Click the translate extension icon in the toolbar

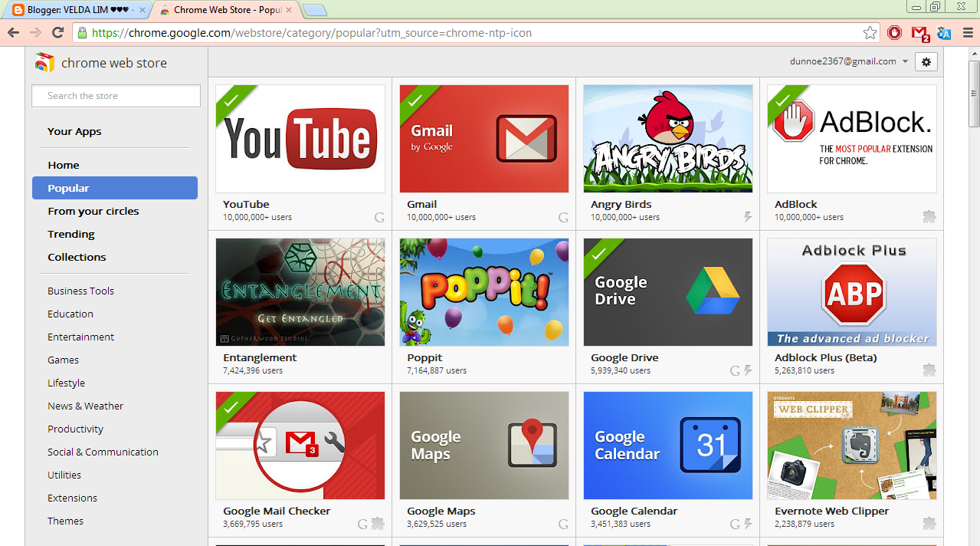point(944,33)
